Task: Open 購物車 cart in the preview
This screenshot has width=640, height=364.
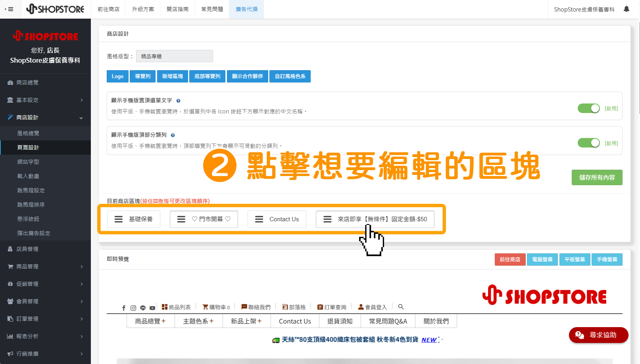Action: tap(216, 307)
